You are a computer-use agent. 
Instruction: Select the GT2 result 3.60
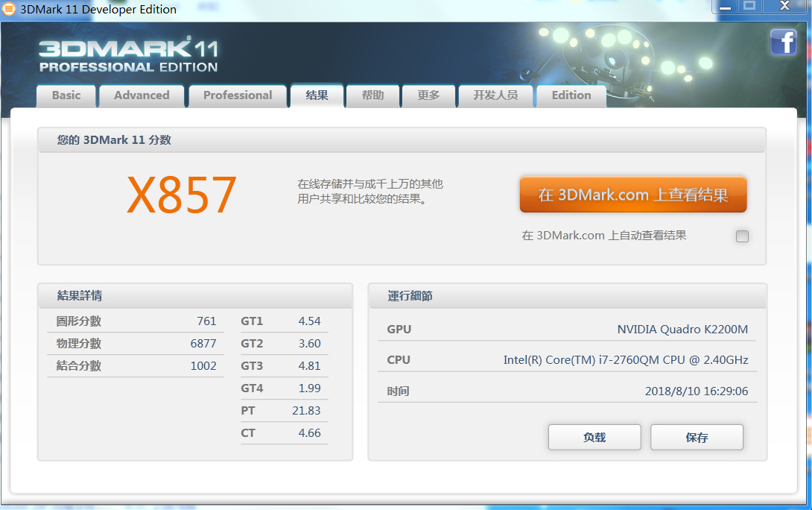click(309, 344)
